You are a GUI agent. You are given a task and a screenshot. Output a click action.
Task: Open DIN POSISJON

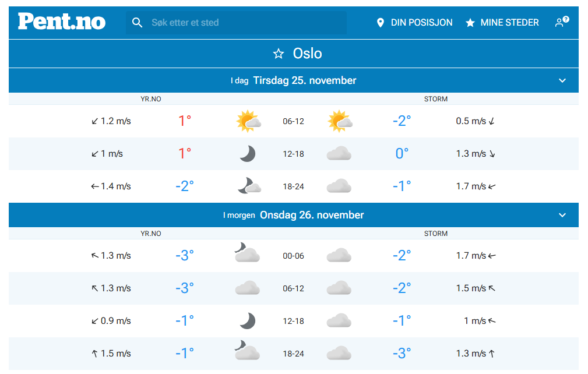pos(421,23)
